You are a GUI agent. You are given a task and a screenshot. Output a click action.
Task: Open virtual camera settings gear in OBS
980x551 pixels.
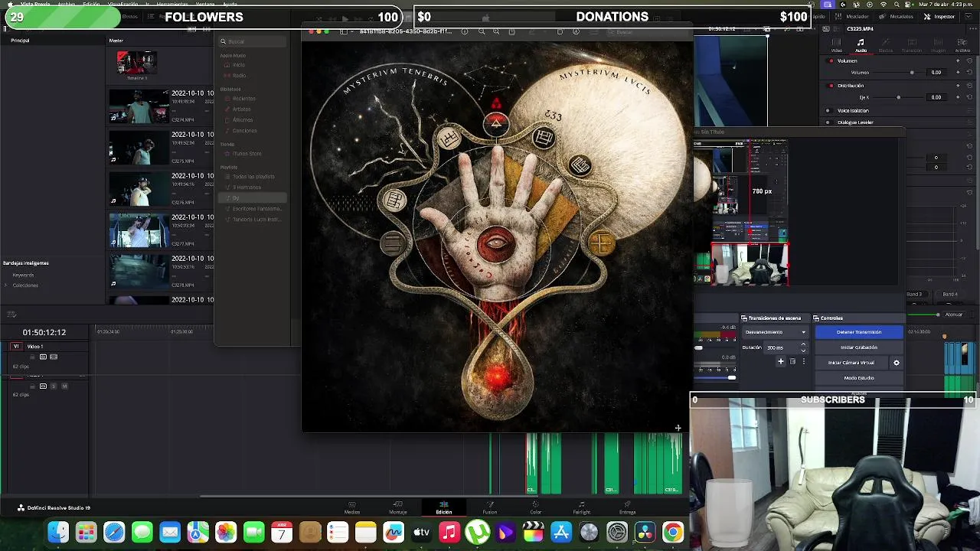[x=897, y=363]
